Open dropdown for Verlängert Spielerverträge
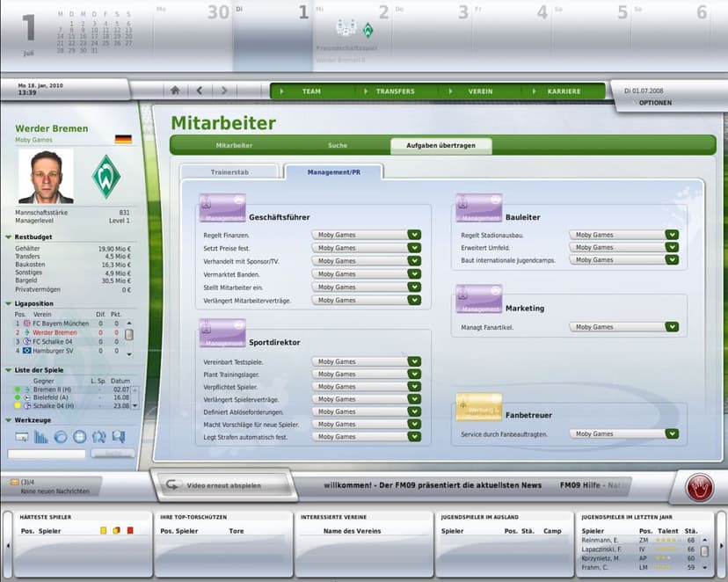The image size is (728, 582). click(414, 398)
